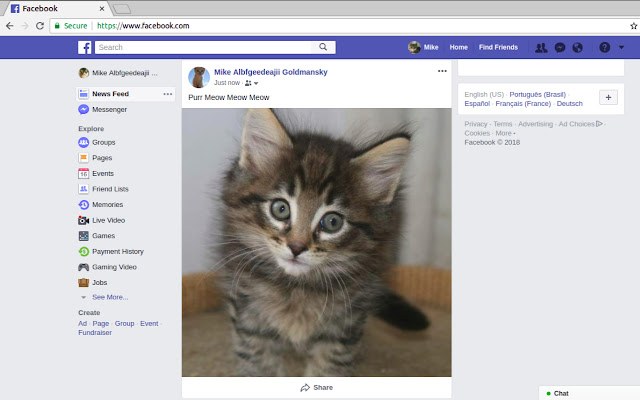Open Messenger icon in top navigation bar

(x=560, y=47)
